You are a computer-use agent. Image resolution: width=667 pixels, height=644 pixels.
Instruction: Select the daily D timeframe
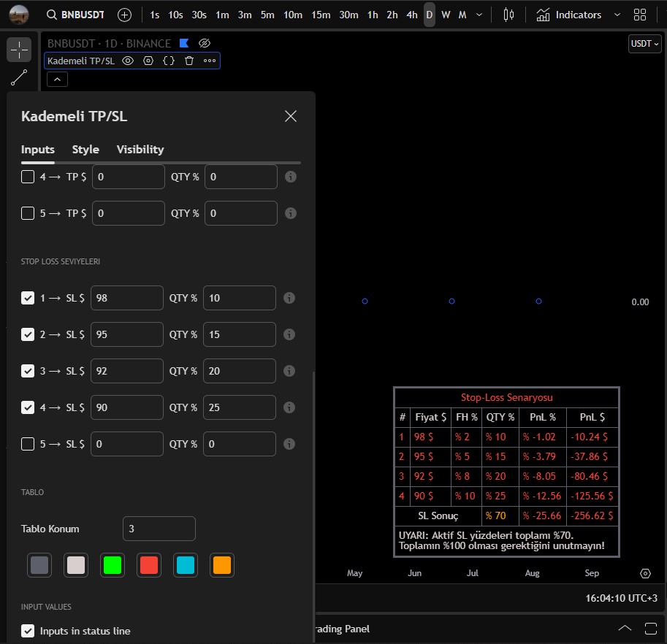point(430,15)
